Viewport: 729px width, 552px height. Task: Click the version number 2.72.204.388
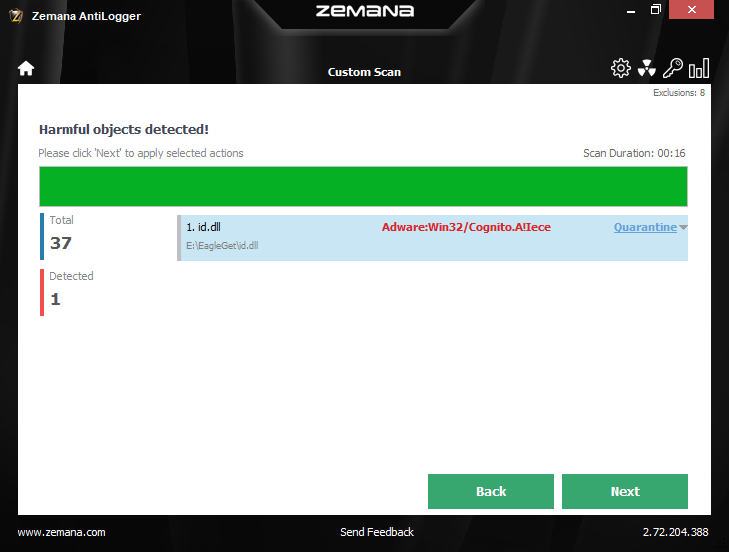tap(676, 532)
